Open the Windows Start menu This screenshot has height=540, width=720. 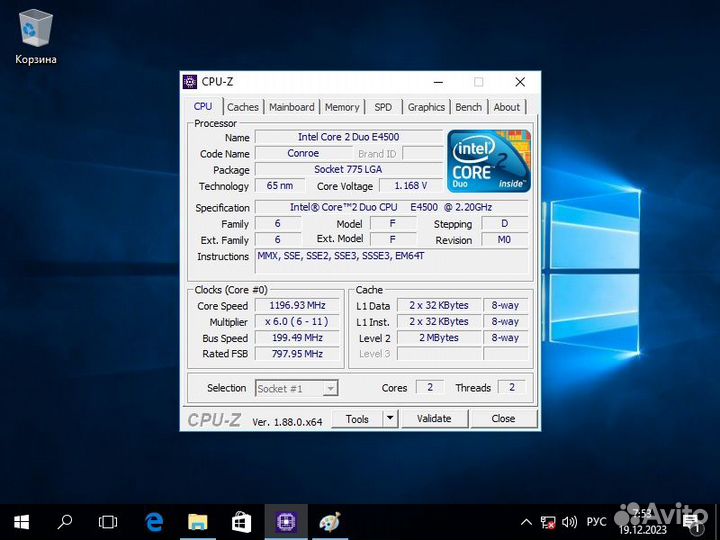21,522
